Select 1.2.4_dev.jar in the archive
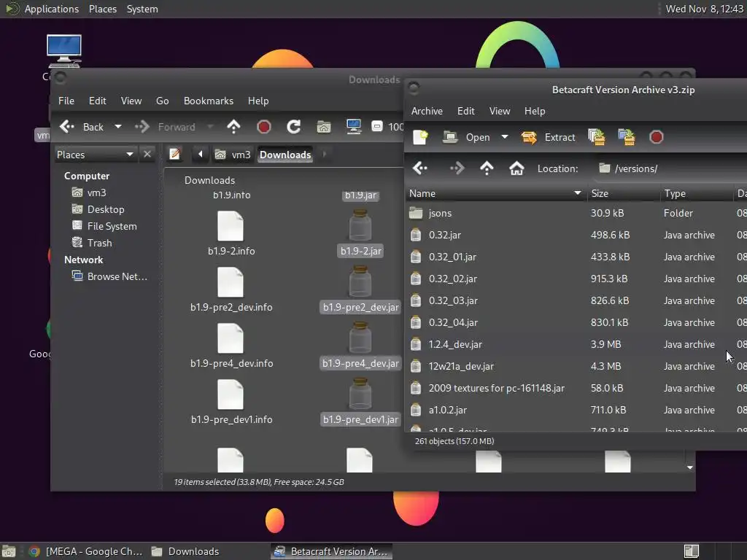This screenshot has height=560, width=747. pyautogui.click(x=576, y=344)
